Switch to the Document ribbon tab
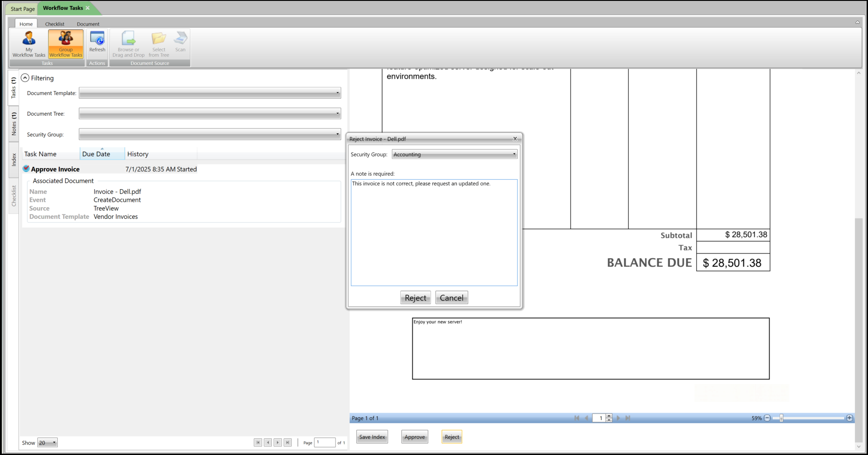Viewport: 868px width, 455px height. (x=88, y=24)
